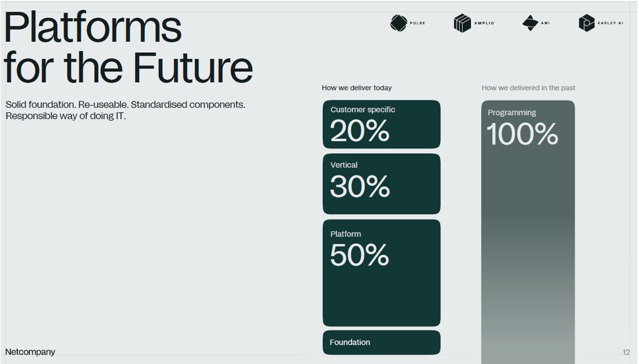Viewport: 639px width, 364px height.
Task: Select "How we delivered in the past" heading
Action: tap(528, 88)
